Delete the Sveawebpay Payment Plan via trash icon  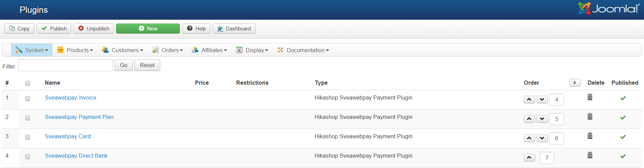click(590, 116)
